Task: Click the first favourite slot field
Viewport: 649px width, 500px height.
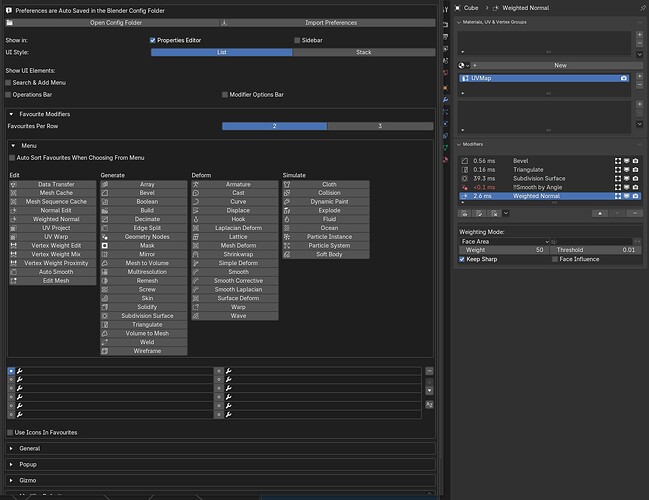Action: pyautogui.click(x=114, y=371)
